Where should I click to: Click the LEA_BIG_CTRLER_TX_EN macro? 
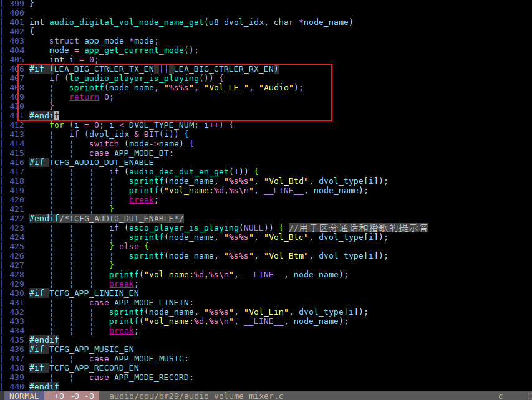click(x=104, y=69)
